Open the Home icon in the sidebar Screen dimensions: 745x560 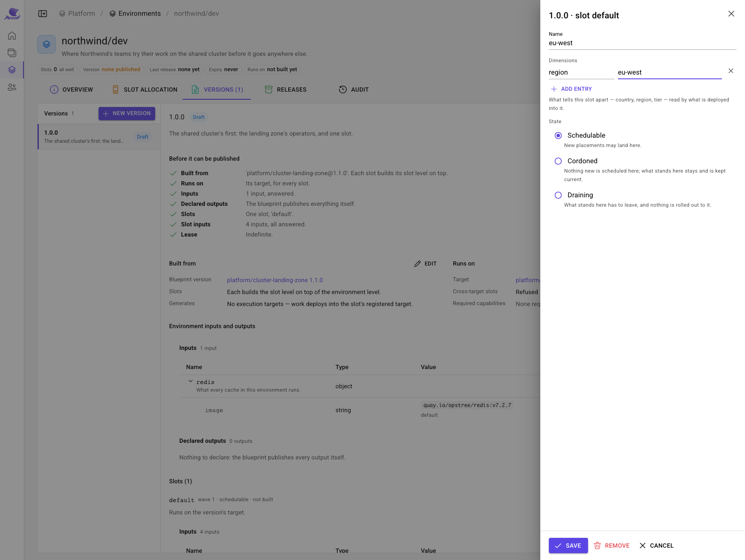(12, 36)
